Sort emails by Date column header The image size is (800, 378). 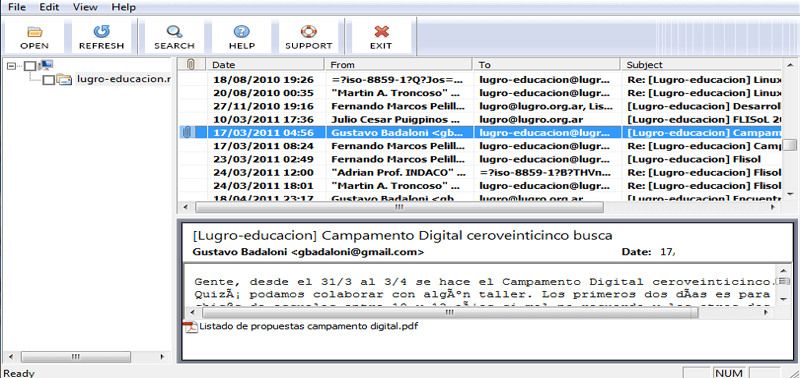point(266,65)
